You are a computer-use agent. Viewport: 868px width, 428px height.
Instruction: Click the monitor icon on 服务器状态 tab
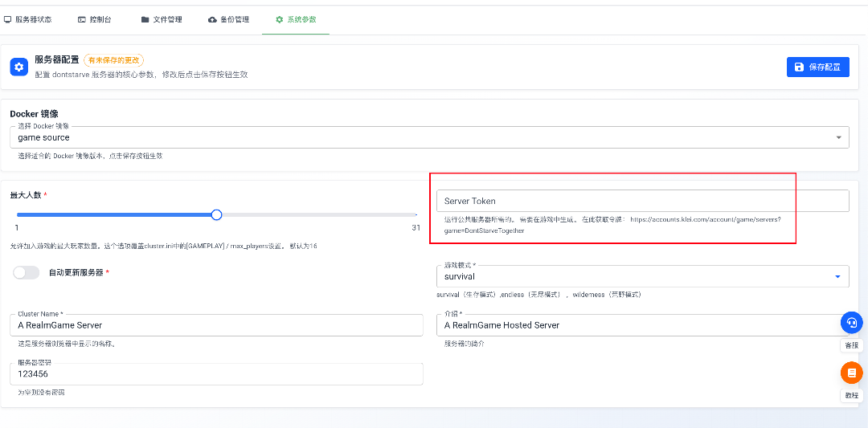click(x=8, y=19)
